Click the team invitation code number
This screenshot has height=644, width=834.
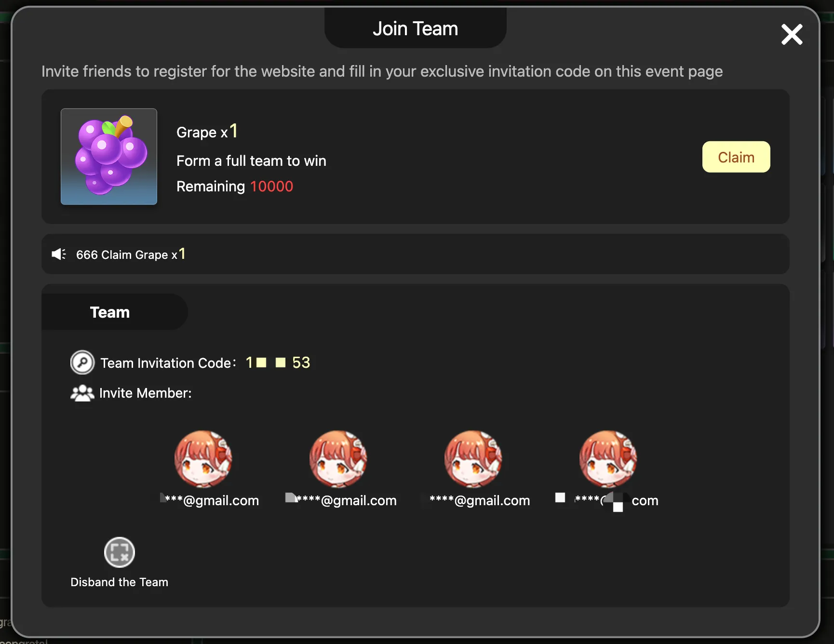[x=278, y=362]
